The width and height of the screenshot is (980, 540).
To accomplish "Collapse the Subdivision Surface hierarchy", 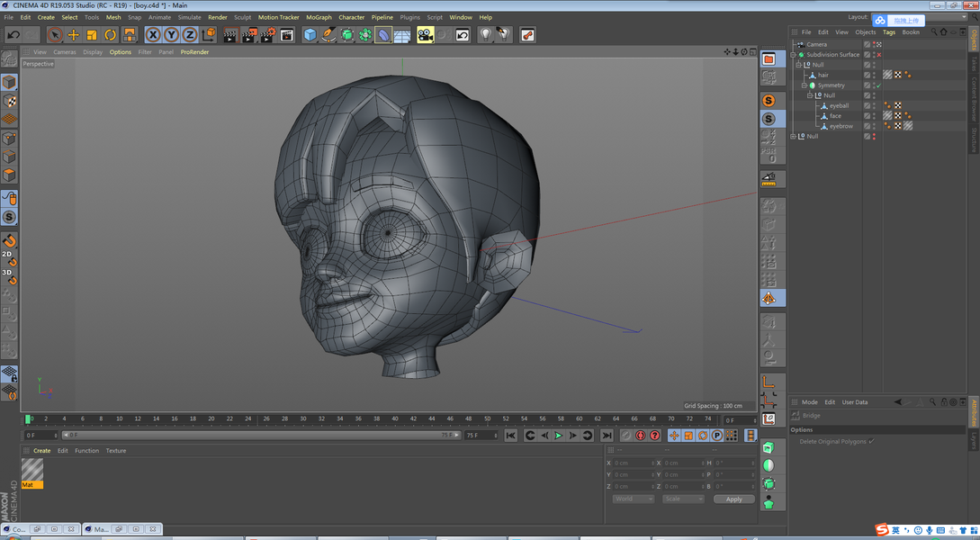I will (x=794, y=55).
